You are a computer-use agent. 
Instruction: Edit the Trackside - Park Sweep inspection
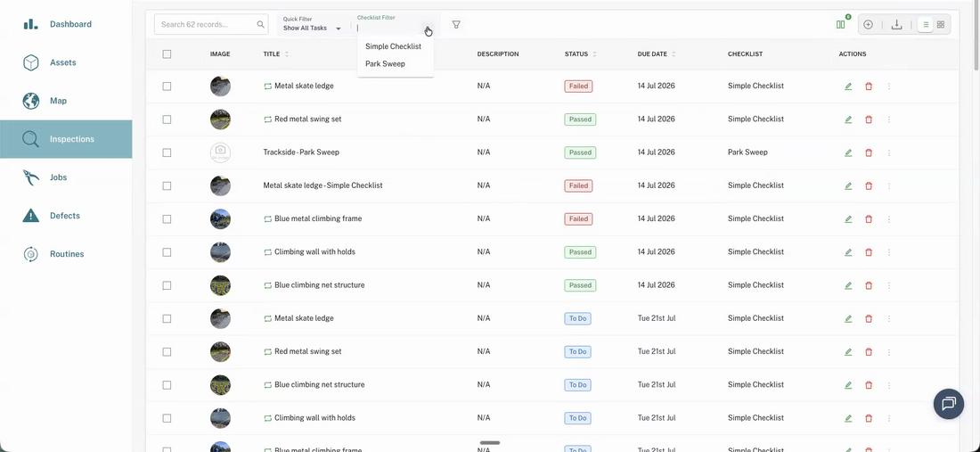point(848,152)
